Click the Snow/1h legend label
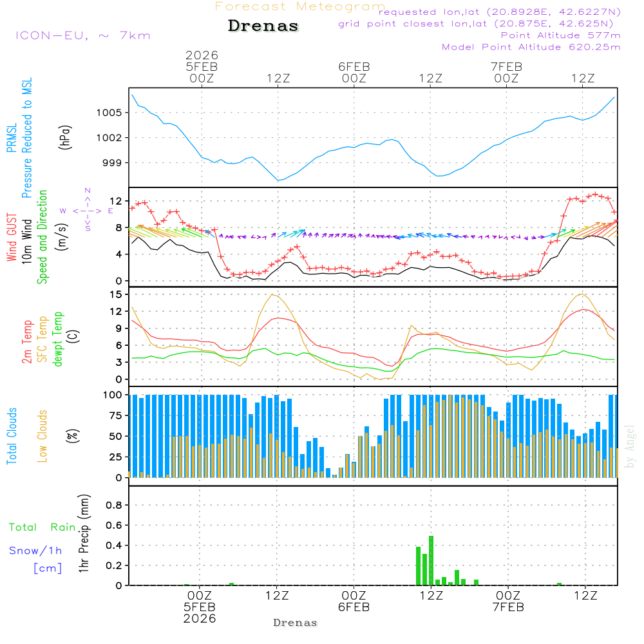The width and height of the screenshot is (644, 644). 36,551
